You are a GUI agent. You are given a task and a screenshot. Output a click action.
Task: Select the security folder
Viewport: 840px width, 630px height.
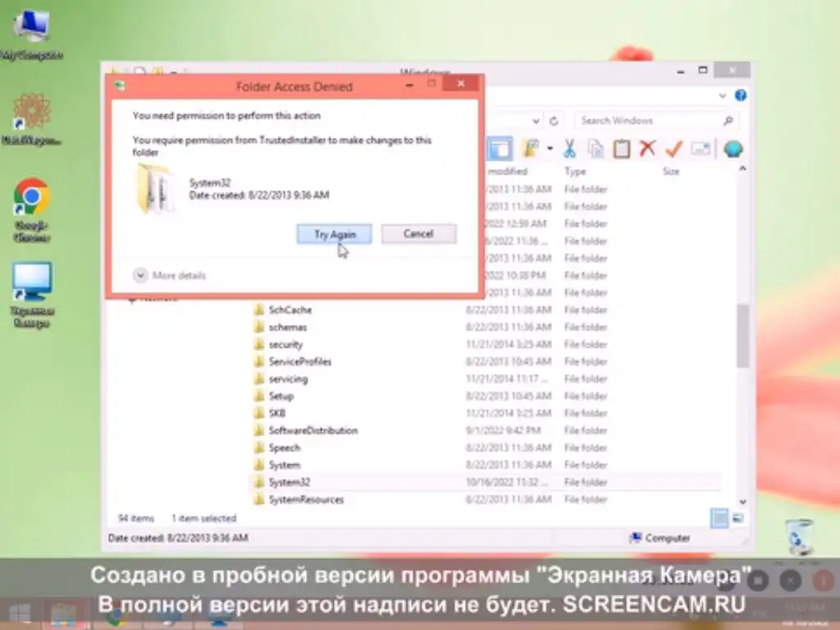pos(285,345)
